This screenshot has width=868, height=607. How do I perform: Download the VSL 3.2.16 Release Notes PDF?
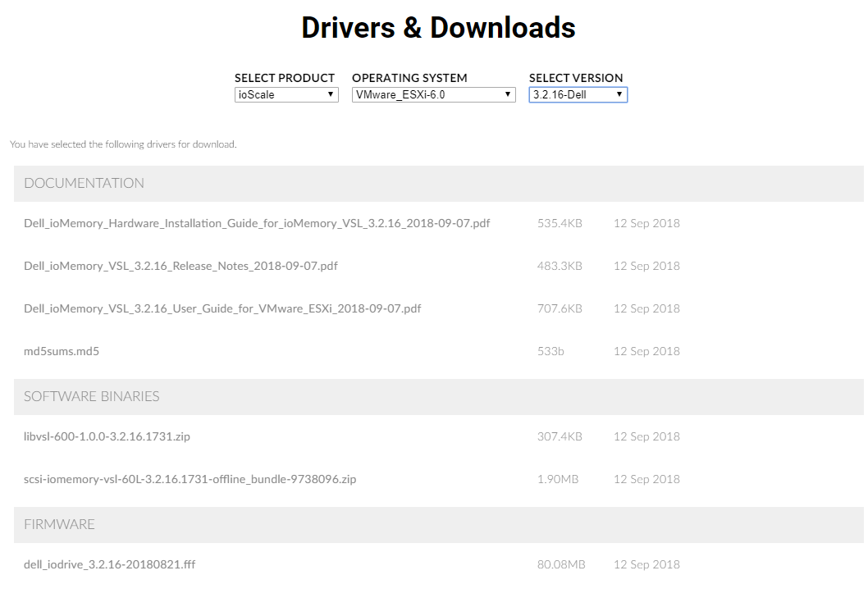tap(180, 266)
